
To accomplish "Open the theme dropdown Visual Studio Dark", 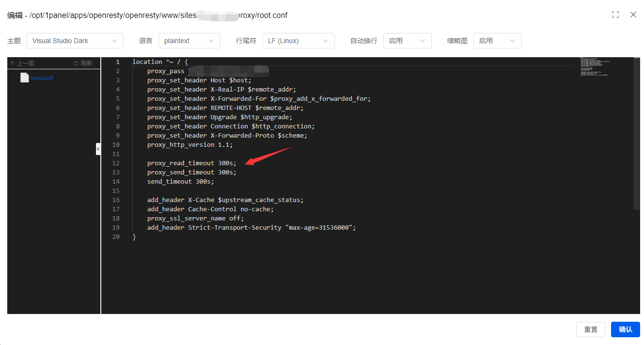I will click(75, 41).
